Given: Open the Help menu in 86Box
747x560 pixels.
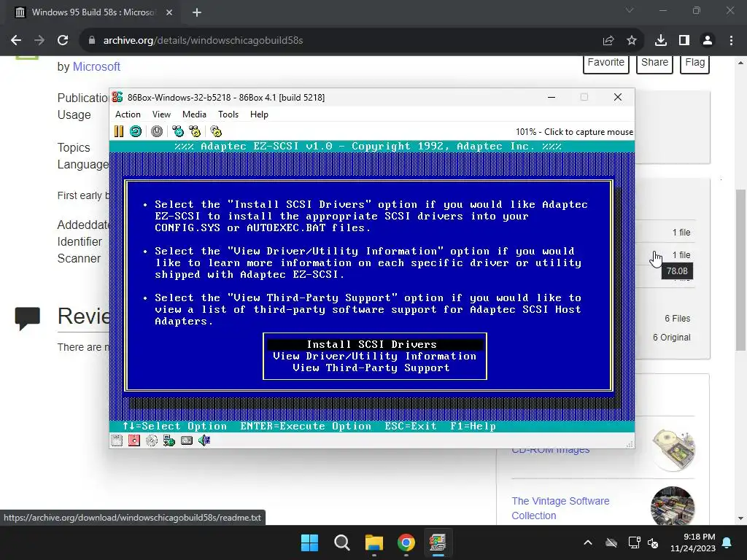Looking at the screenshot, I should (x=259, y=114).
